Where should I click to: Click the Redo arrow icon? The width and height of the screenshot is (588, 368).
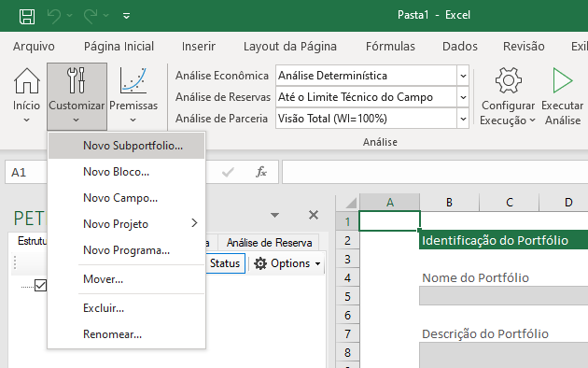tap(91, 16)
